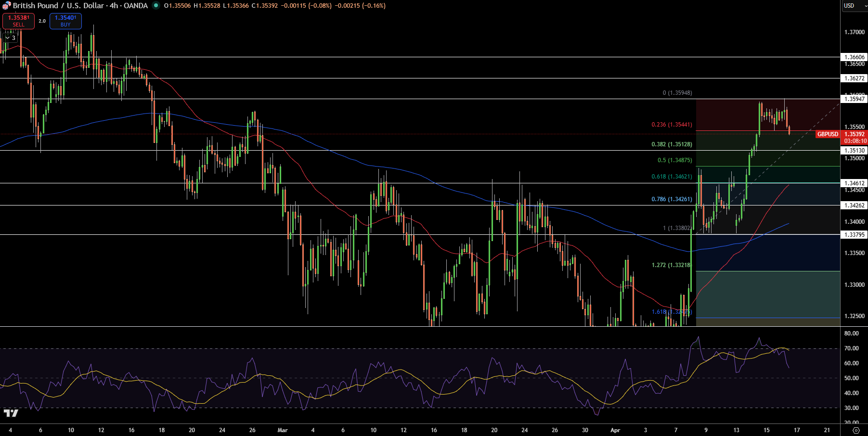The height and width of the screenshot is (436, 868).
Task: Click the 1.37000 price scale tick
Action: (854, 32)
